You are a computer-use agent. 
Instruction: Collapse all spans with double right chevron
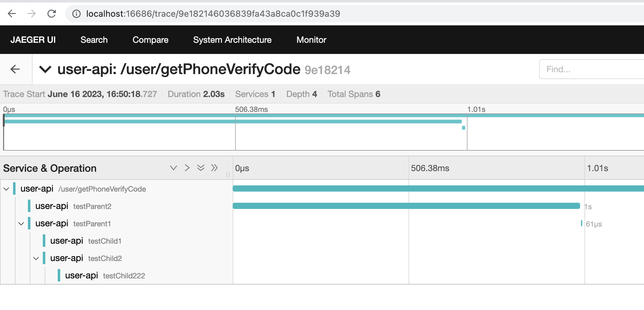click(x=214, y=168)
